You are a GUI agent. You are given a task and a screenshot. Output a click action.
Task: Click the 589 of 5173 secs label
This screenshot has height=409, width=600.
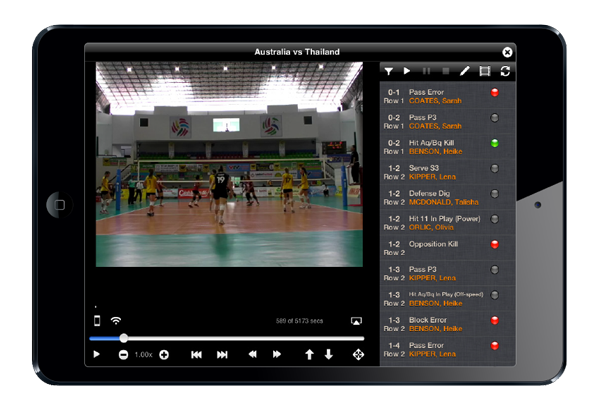click(299, 321)
